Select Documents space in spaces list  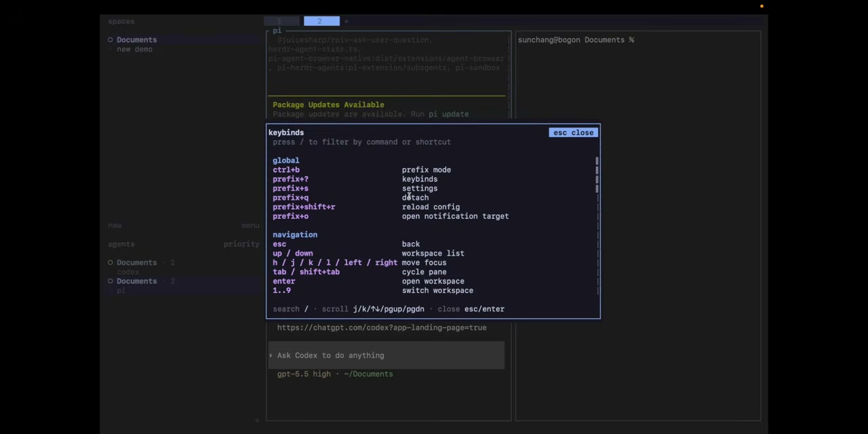point(136,39)
